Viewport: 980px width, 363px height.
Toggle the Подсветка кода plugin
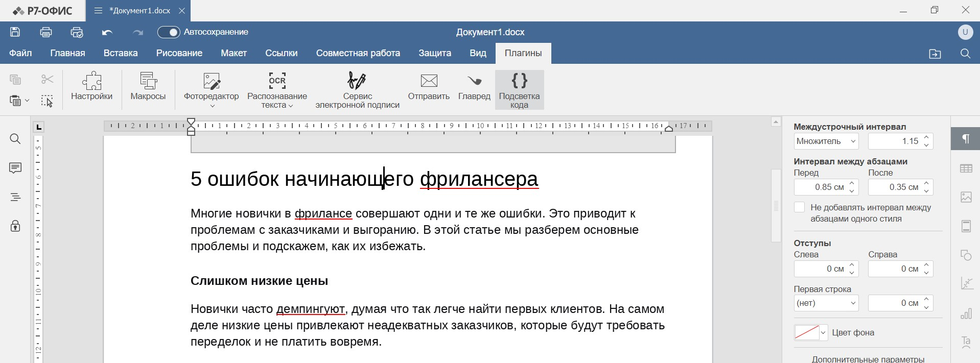point(519,90)
